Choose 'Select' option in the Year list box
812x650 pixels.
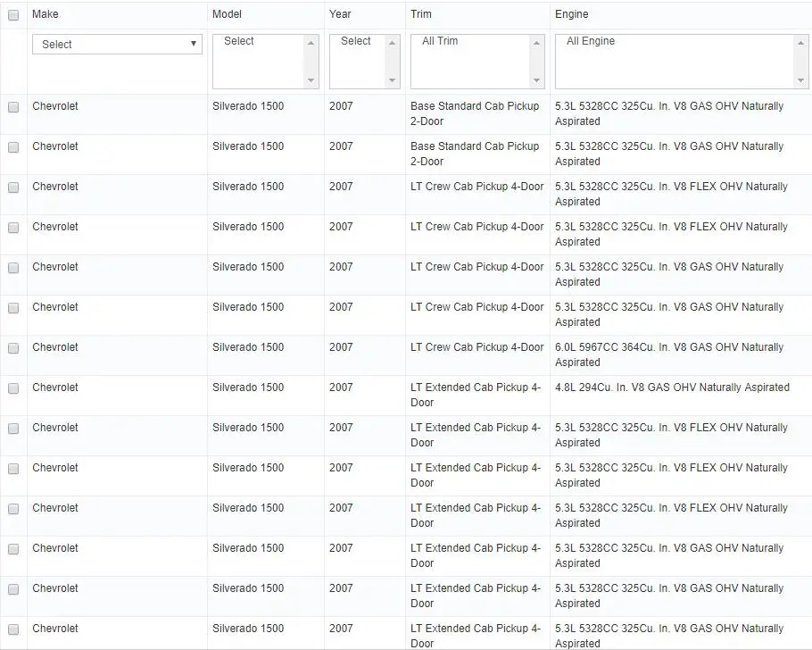(x=356, y=41)
